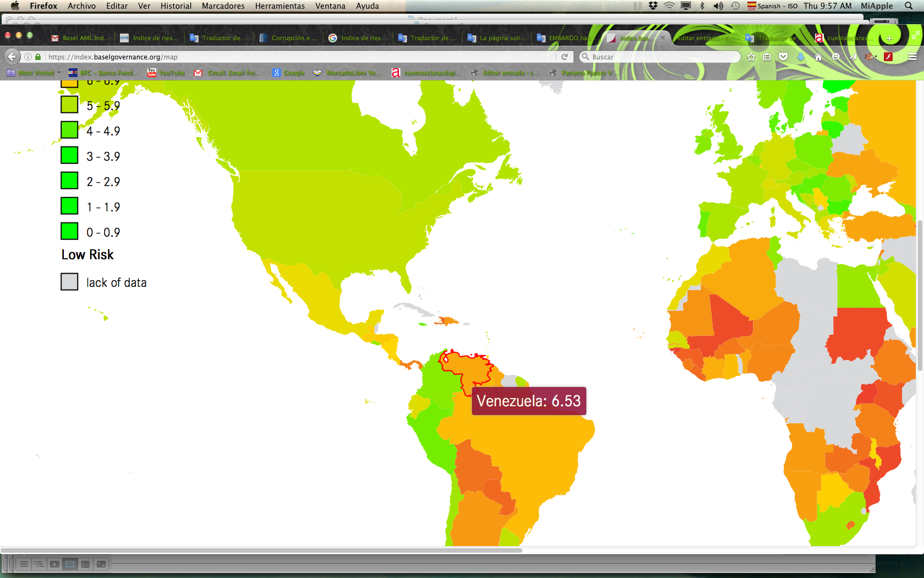The image size is (924, 578).
Task: Click the site info icon in address bar
Action: (x=28, y=57)
